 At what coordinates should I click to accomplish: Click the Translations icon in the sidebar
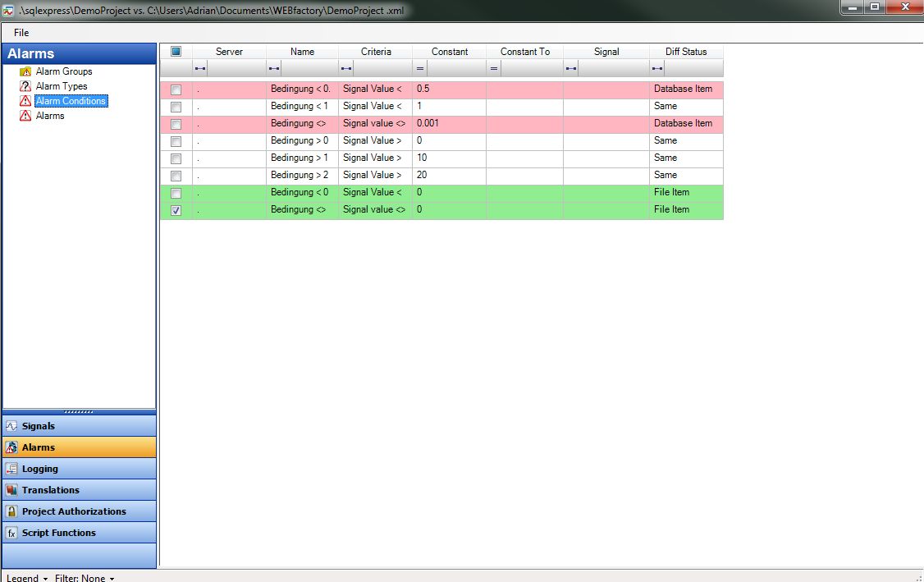(x=11, y=490)
